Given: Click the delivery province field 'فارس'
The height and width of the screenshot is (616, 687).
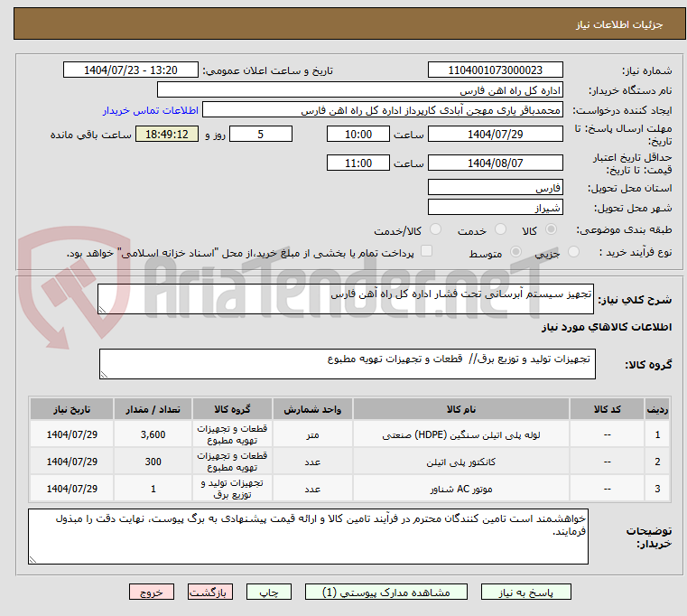Looking at the screenshot, I should pyautogui.click(x=495, y=187).
